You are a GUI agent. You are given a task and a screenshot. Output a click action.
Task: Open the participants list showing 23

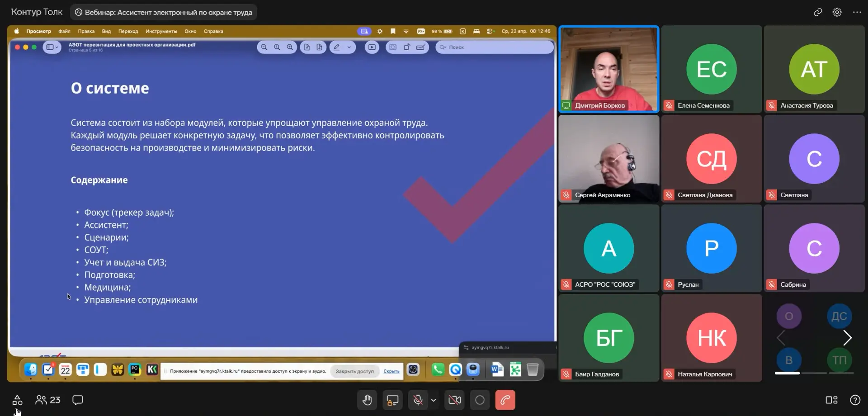point(48,400)
